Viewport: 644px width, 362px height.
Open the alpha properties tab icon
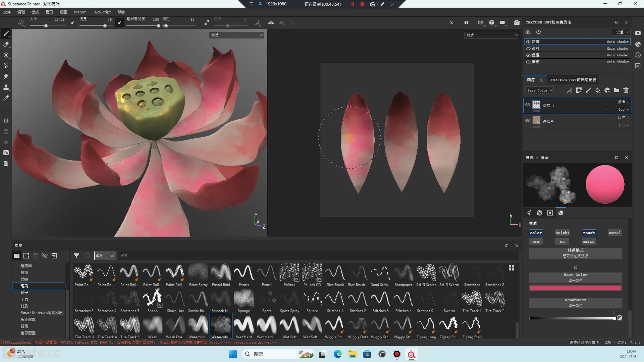pyautogui.click(x=539, y=213)
